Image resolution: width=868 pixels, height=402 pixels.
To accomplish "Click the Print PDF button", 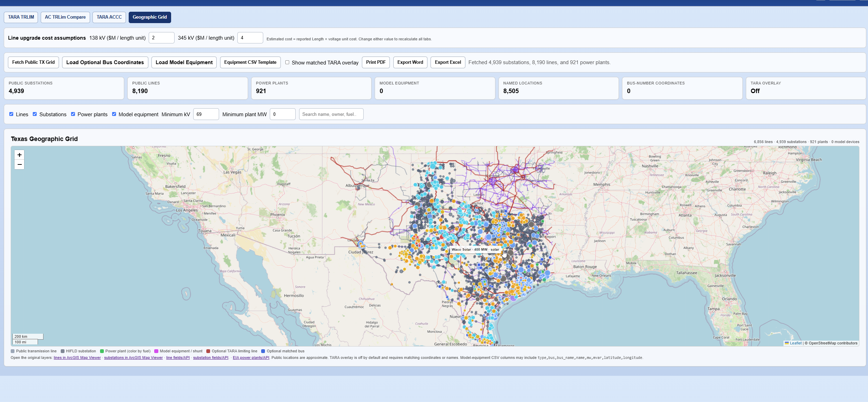I will click(x=376, y=62).
